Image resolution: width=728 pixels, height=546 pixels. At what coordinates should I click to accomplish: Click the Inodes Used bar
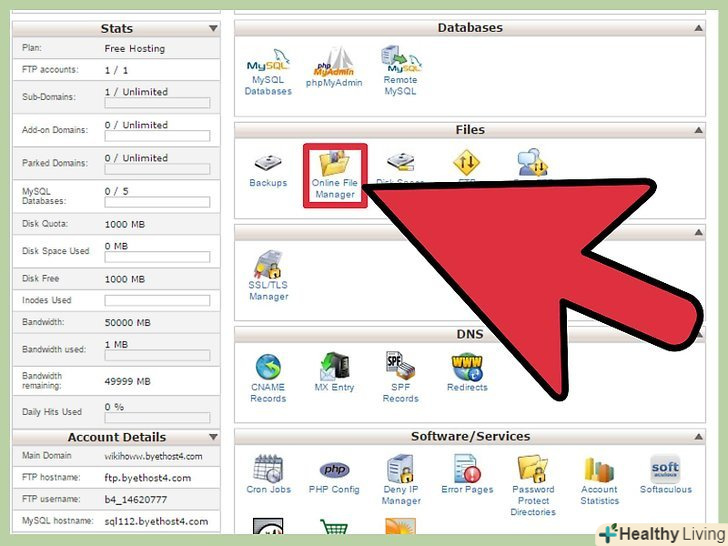point(157,301)
